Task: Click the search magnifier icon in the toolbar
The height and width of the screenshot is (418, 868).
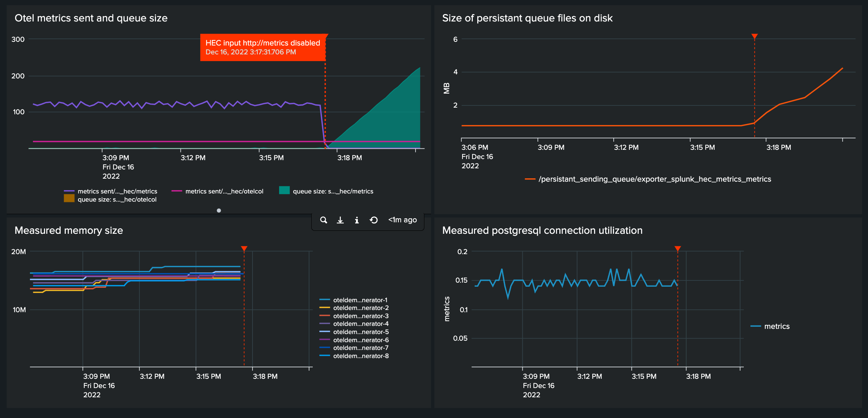Action: point(323,220)
